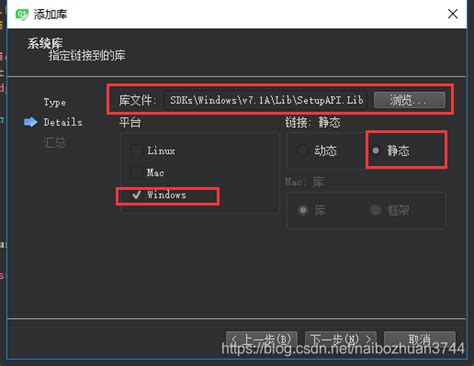Click the 平台 group heading
The width and height of the screenshot is (474, 366).
click(x=130, y=123)
